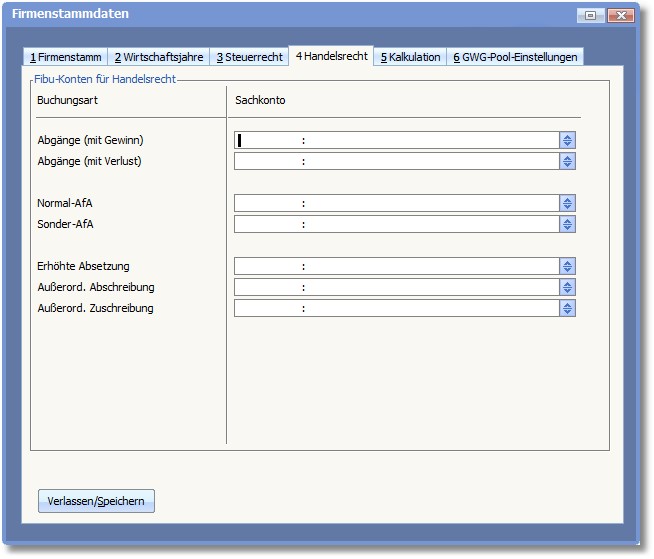Close the Firmenstammdaten window
This screenshot has width=654, height=559.
620,15
